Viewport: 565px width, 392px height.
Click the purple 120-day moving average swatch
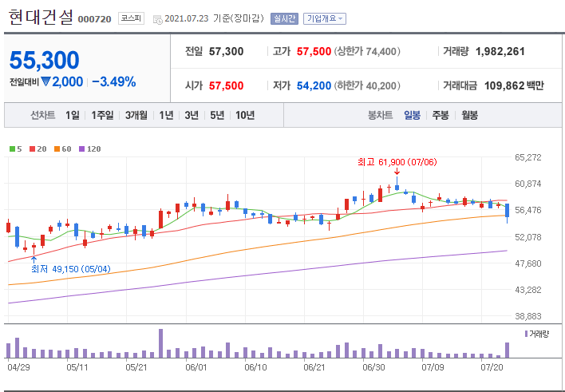click(x=81, y=149)
